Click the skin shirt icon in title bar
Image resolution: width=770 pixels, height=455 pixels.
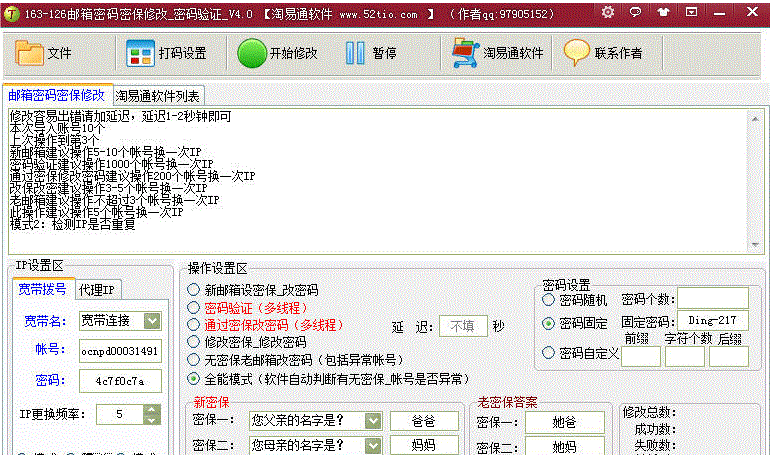point(663,12)
